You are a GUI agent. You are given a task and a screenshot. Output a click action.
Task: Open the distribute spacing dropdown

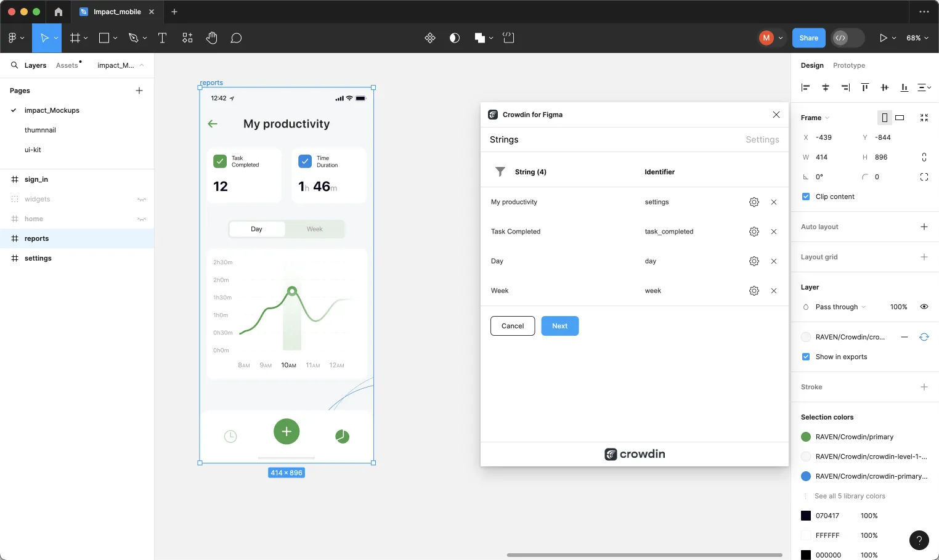point(924,87)
